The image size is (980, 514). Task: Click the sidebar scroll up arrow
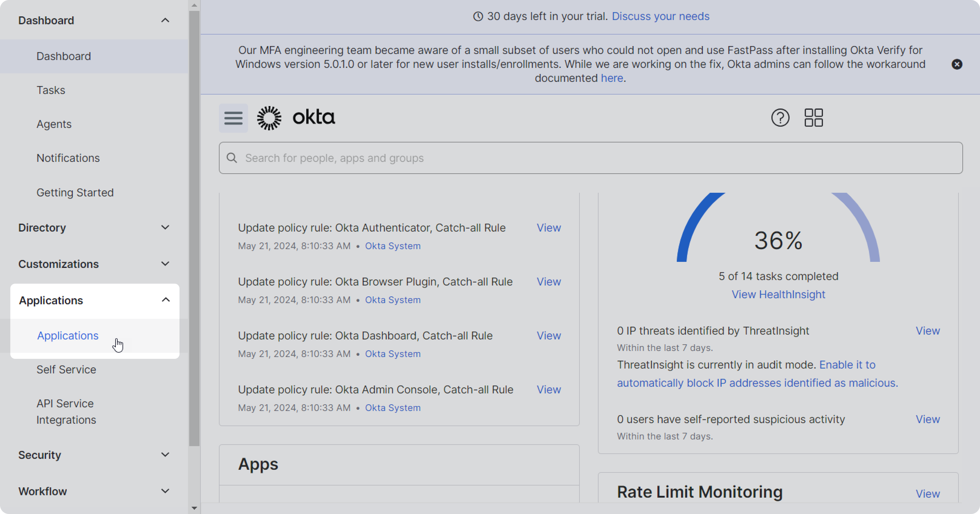pos(194,5)
